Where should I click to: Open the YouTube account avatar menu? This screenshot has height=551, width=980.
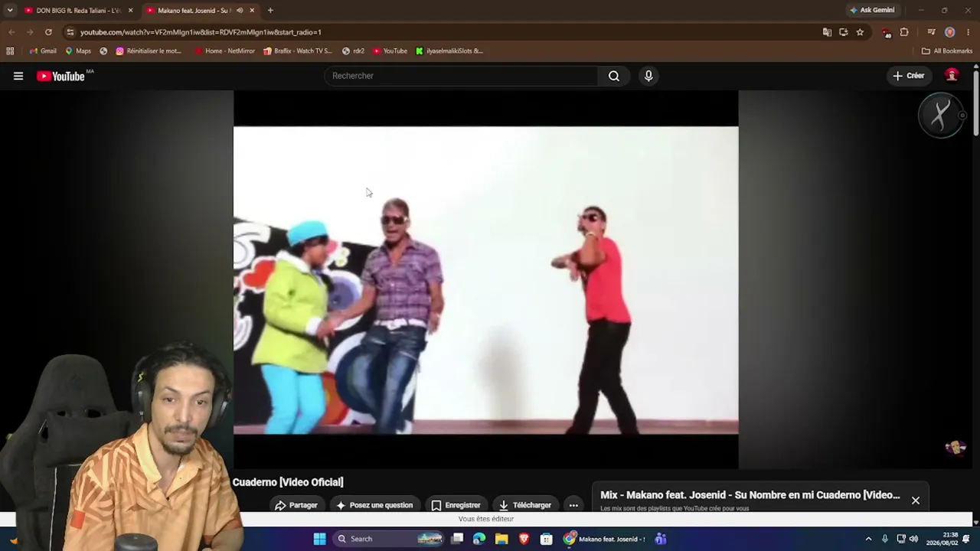click(952, 75)
